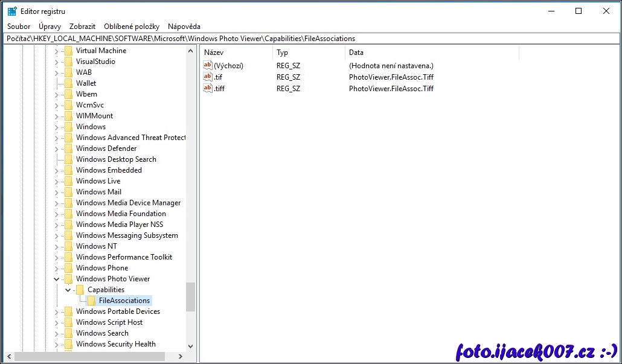Click the Windows Photo Viewer folder icon
This screenshot has height=364, width=622.
tap(69, 279)
